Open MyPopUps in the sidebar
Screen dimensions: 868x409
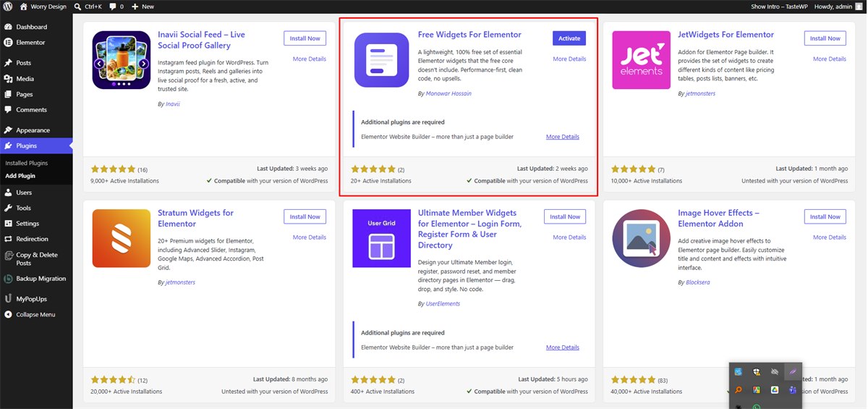(x=36, y=298)
